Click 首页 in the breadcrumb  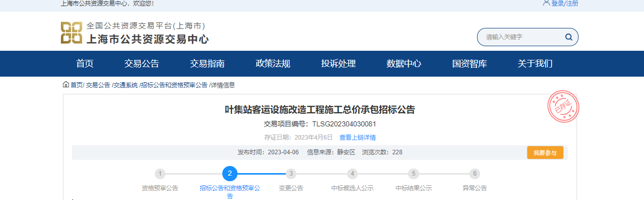76,85
